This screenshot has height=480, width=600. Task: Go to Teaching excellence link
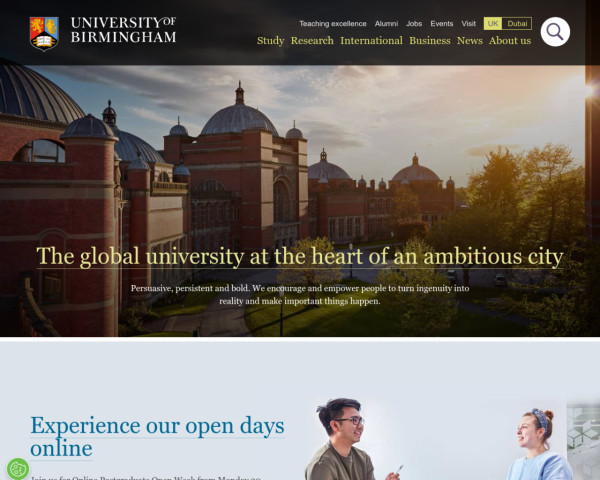[333, 24]
